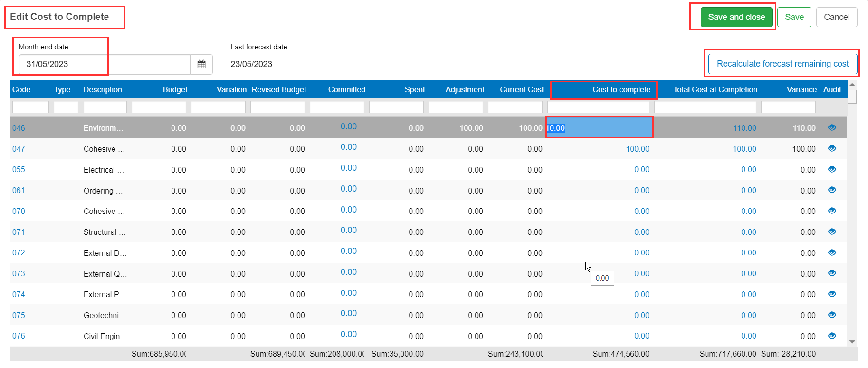
Task: Recalculate forecast remaining cost
Action: pos(782,64)
